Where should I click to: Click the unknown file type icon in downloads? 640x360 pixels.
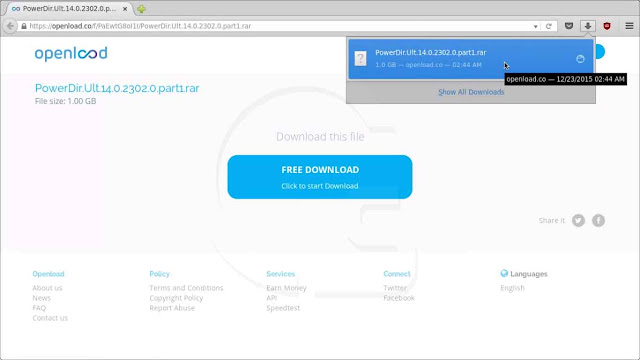(360, 58)
